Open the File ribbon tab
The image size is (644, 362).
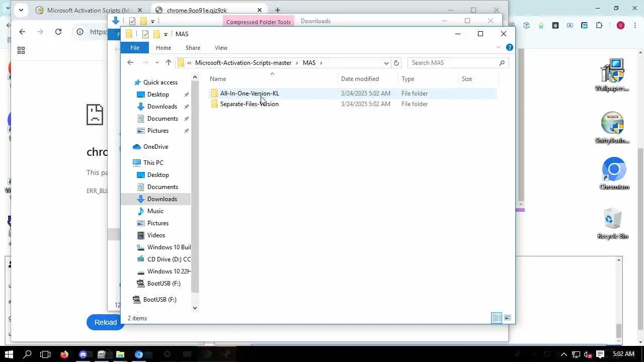click(x=135, y=48)
